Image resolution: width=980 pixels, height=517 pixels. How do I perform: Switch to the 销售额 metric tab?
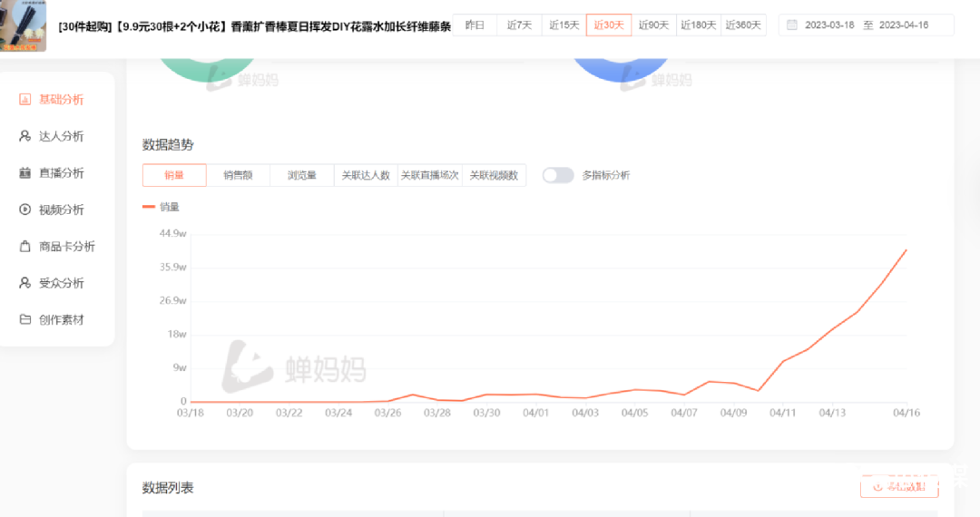pyautogui.click(x=238, y=175)
